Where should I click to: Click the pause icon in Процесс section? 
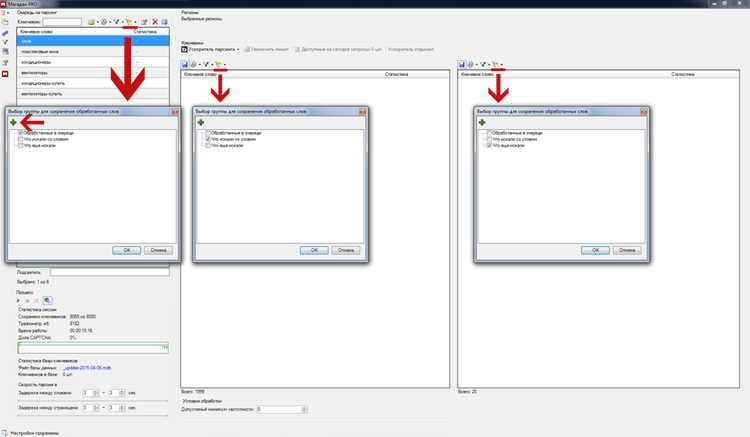[x=27, y=301]
